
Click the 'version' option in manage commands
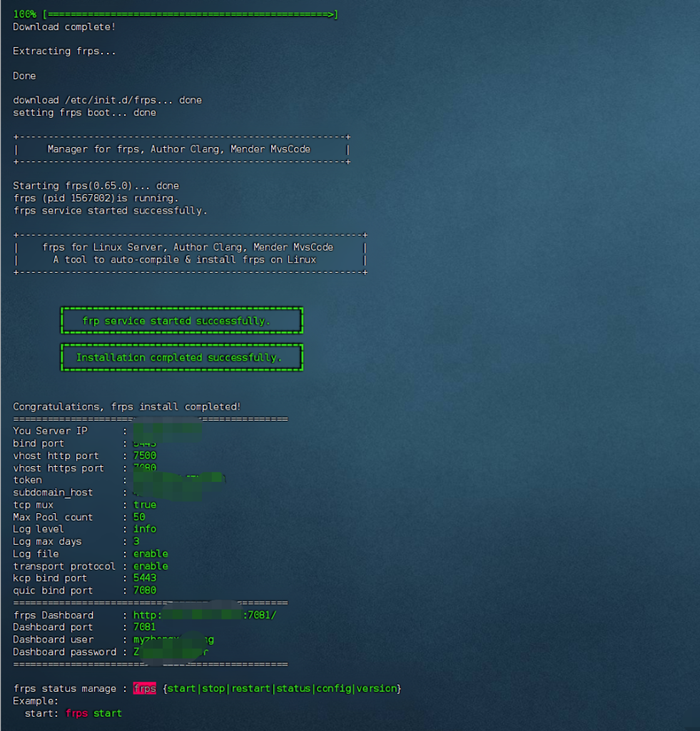[x=377, y=689]
